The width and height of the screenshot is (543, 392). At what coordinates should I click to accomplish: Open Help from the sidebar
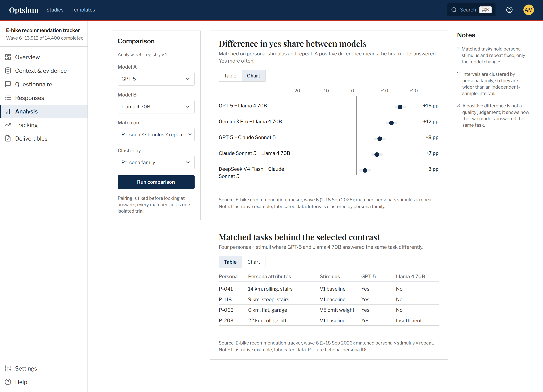44,382
